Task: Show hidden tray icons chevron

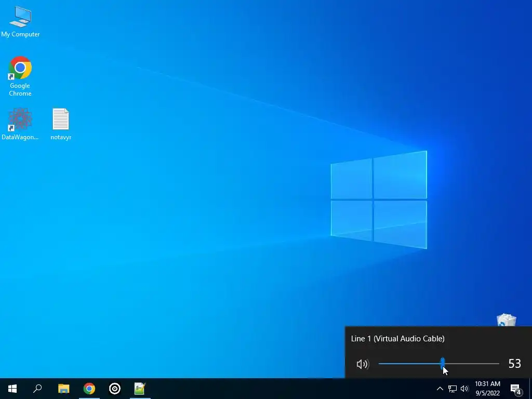Action: click(x=440, y=389)
